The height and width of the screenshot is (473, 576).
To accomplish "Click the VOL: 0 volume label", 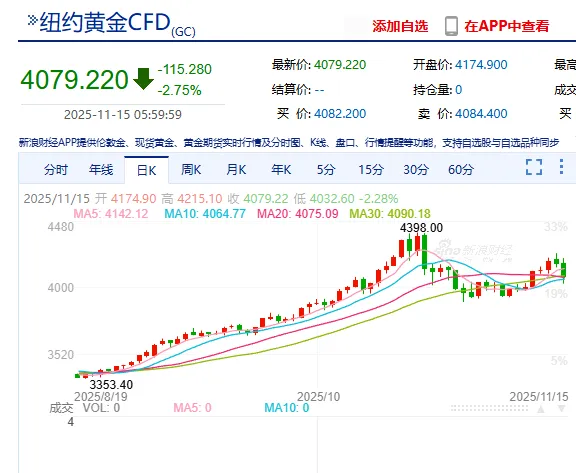I will tap(101, 408).
